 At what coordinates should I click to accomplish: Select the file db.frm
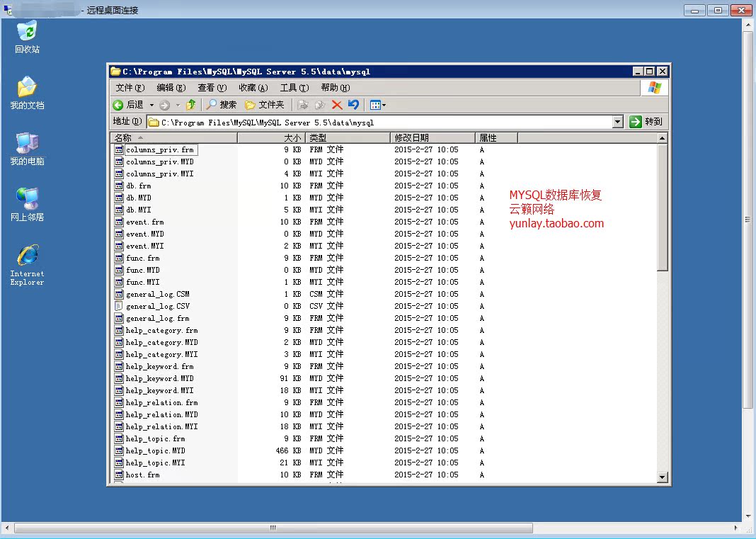138,186
